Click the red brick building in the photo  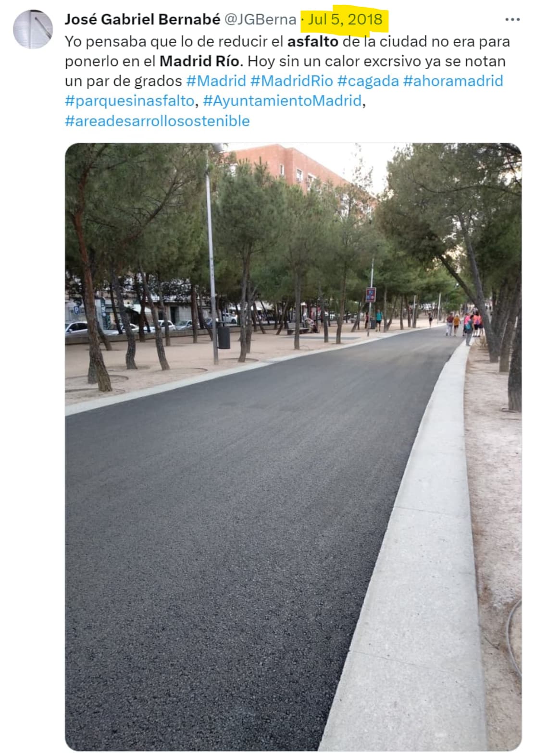coord(288,166)
